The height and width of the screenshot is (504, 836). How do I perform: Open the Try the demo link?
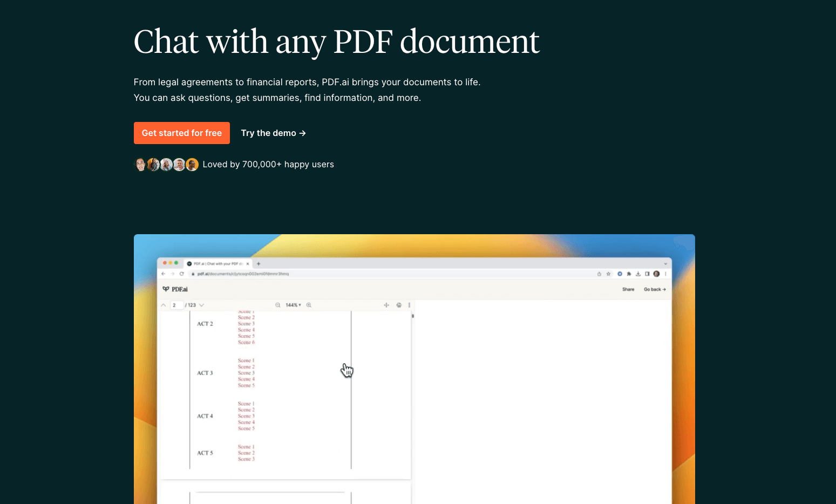pos(274,133)
